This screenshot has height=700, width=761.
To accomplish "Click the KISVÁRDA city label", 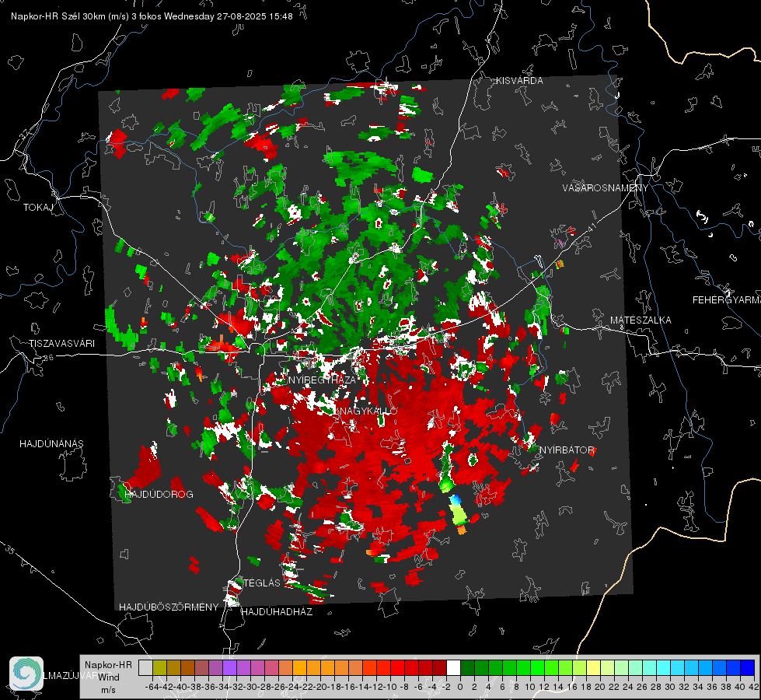I will (x=519, y=81).
